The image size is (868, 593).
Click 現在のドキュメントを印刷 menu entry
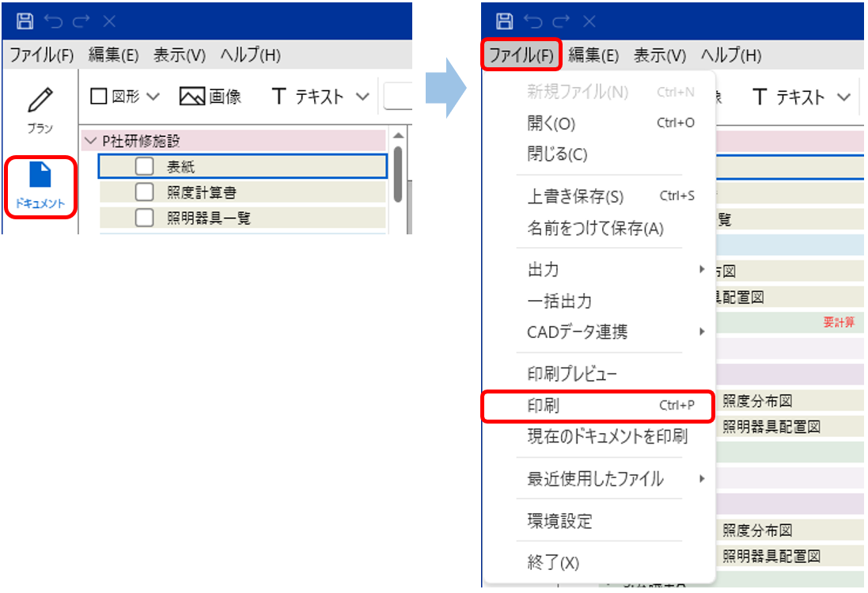[x=607, y=436]
